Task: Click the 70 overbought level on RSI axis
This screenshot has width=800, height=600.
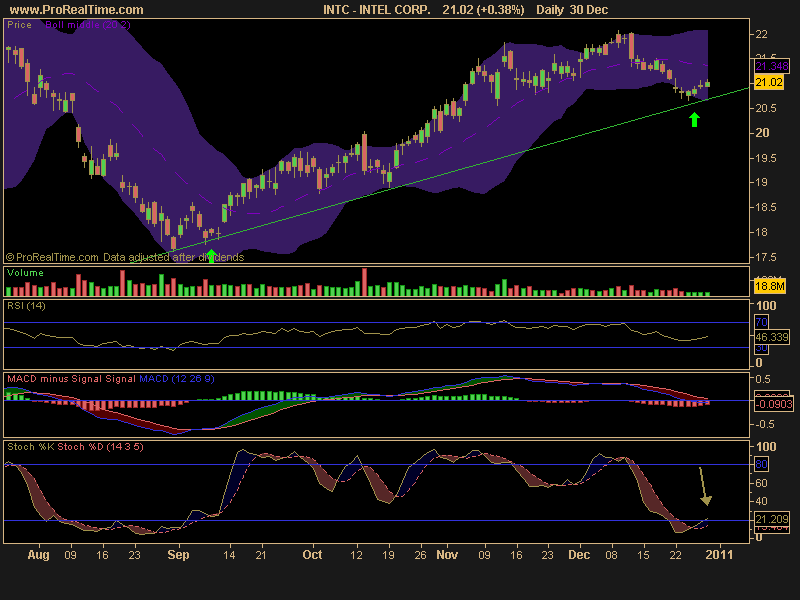Action: coord(761,322)
